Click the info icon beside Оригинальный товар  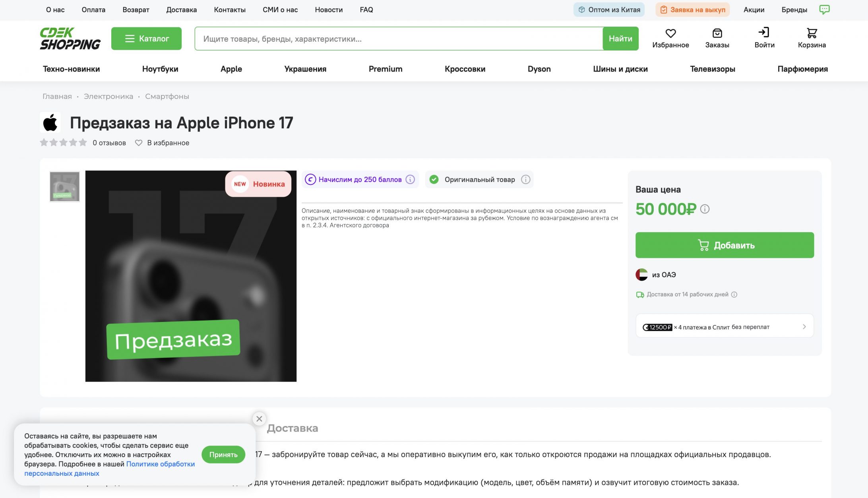[525, 180]
